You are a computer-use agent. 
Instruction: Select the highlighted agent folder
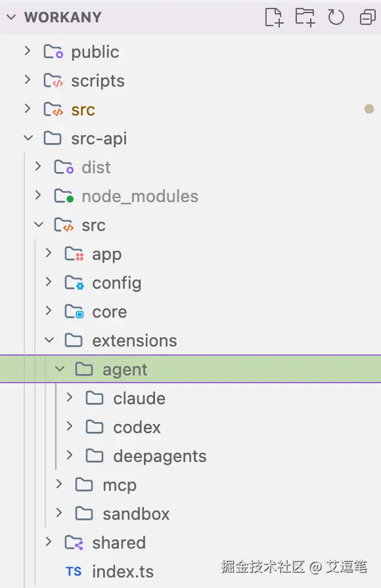click(x=190, y=369)
